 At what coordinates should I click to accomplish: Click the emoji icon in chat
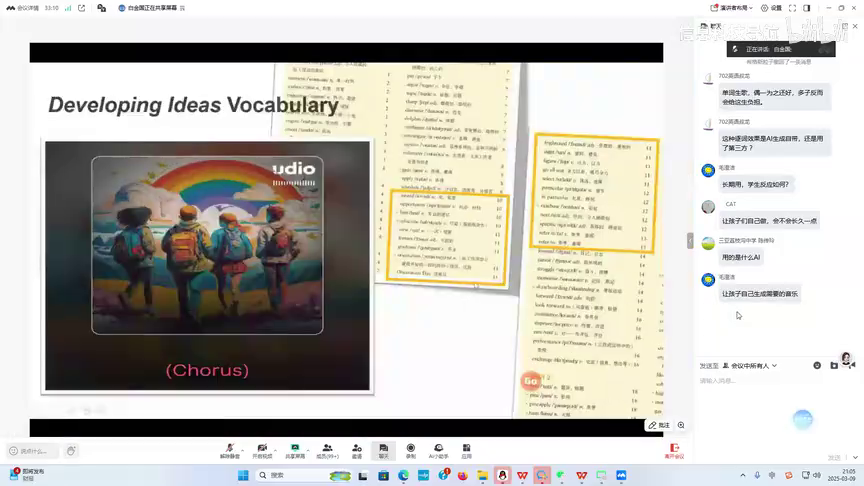tap(818, 366)
